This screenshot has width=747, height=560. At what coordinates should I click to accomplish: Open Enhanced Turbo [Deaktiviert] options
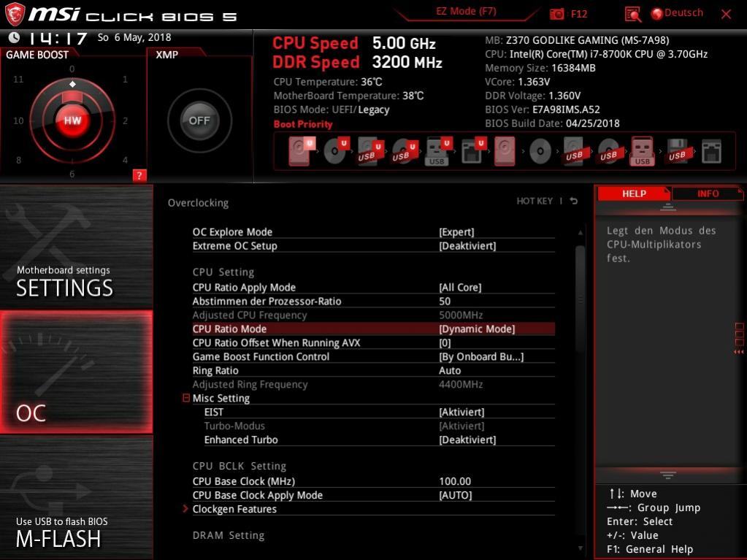point(467,440)
